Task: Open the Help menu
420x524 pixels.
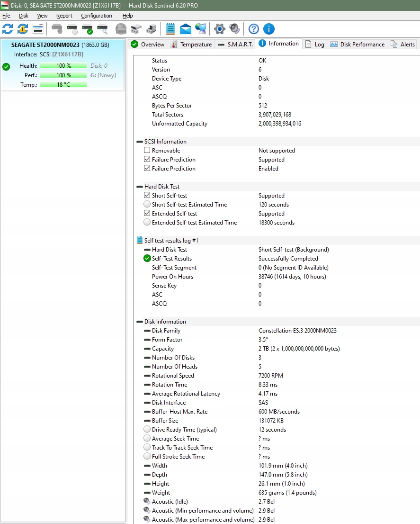Action: pos(127,16)
